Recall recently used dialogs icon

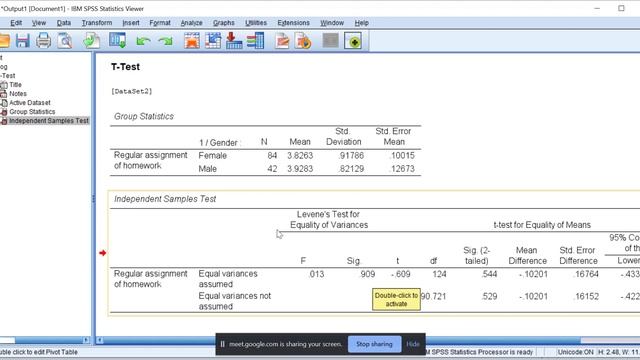pos(118,41)
